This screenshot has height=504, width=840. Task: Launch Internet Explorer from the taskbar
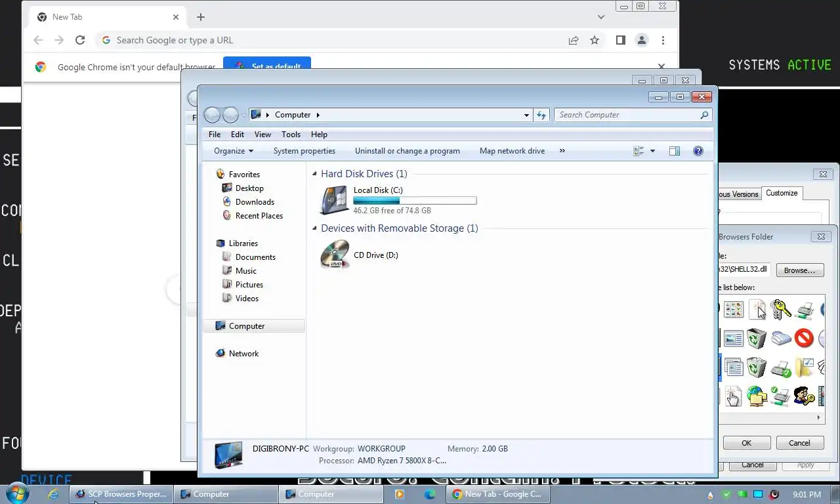(x=53, y=494)
